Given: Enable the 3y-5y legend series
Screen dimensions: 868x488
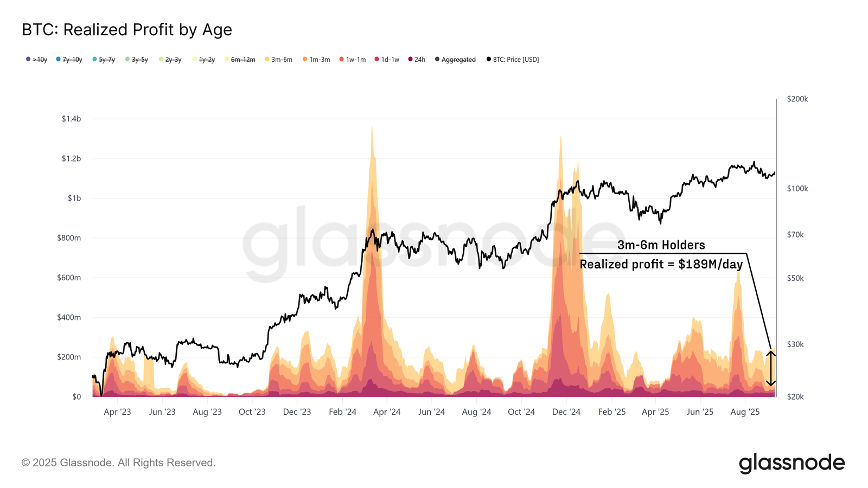Looking at the screenshot, I should [137, 60].
